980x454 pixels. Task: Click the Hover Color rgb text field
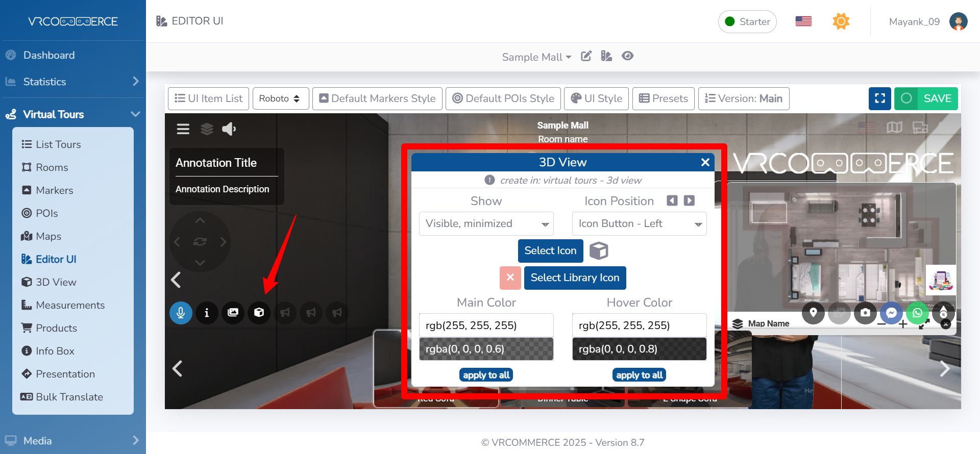coord(639,325)
